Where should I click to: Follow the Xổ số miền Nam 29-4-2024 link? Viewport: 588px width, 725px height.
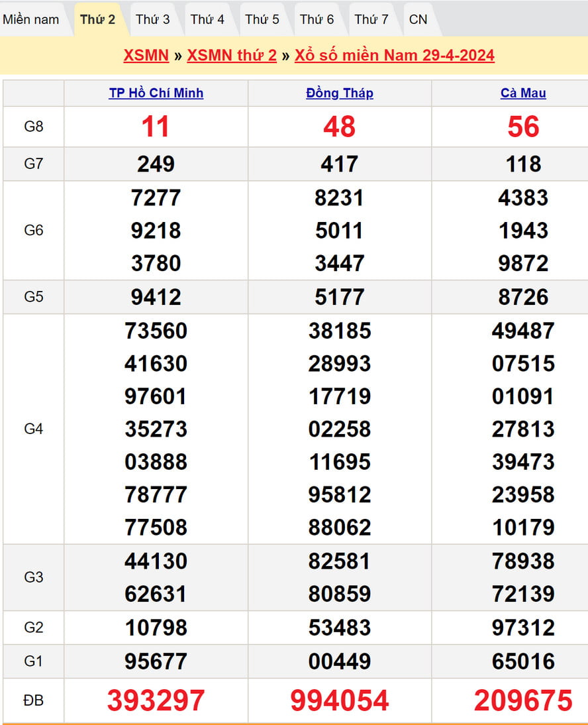[x=394, y=55]
